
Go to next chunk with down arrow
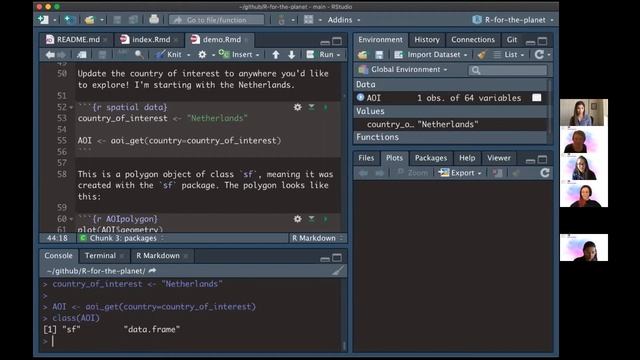coord(291,55)
